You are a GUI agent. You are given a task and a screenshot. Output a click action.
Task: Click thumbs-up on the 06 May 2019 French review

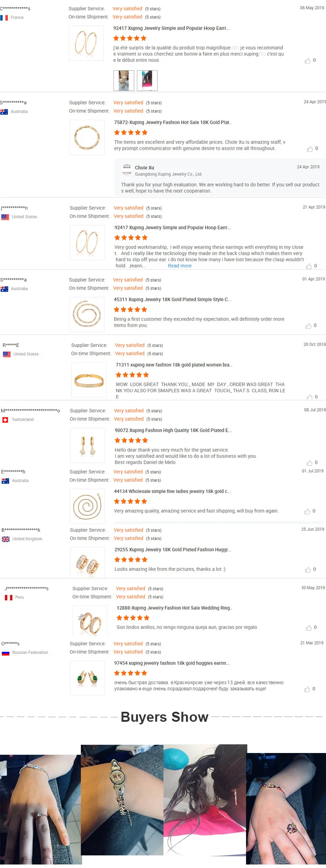(308, 61)
